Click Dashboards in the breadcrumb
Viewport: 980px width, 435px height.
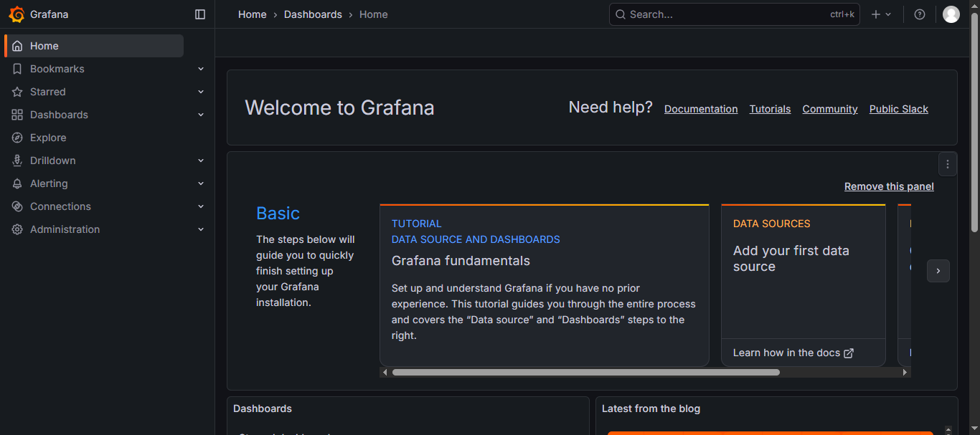click(x=313, y=14)
